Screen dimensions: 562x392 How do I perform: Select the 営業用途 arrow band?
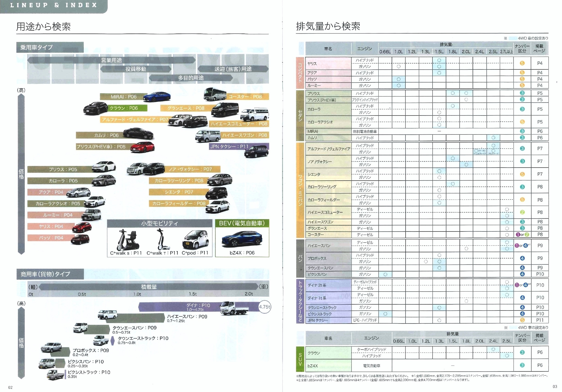click(x=111, y=60)
